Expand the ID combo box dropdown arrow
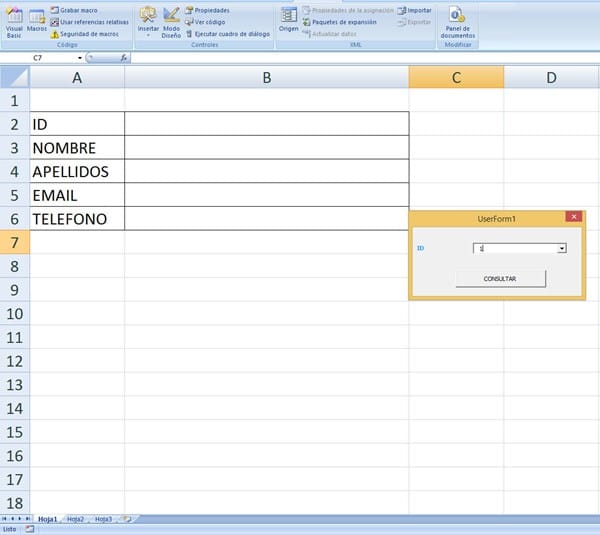Image resolution: width=600 pixels, height=535 pixels. pyautogui.click(x=562, y=248)
